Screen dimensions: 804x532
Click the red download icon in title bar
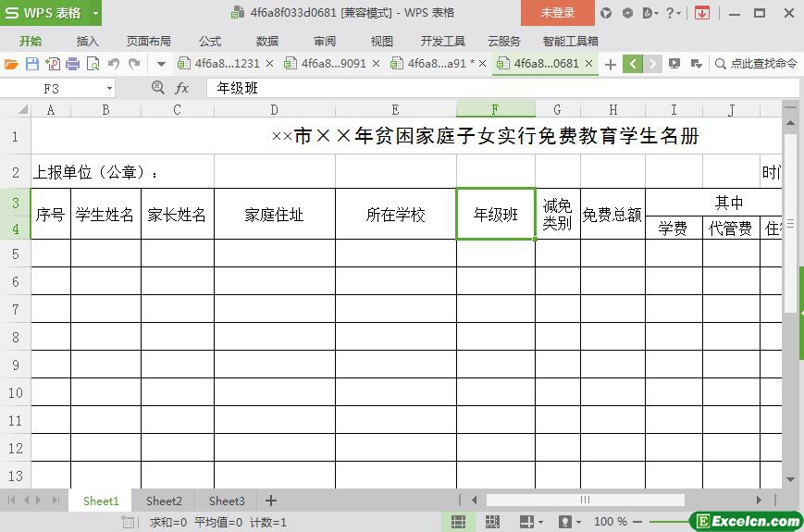(702, 13)
